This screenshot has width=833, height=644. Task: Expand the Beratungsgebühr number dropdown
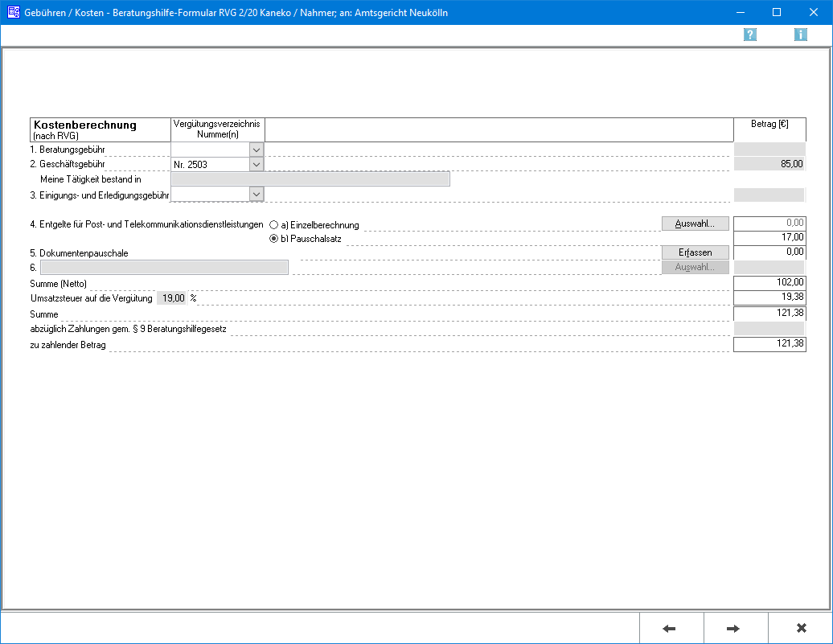256,150
